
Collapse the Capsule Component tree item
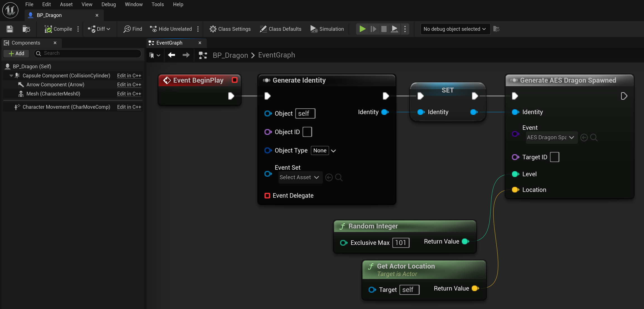click(x=11, y=76)
